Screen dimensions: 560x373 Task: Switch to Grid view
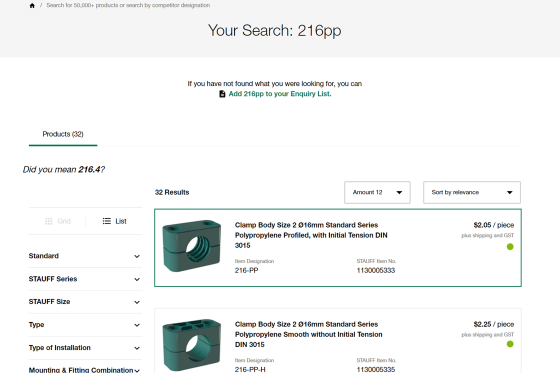coord(58,221)
